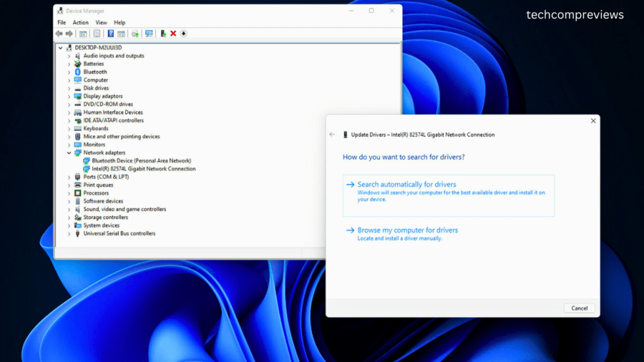Click the Monitors category icon
The image size is (644, 362).
click(77, 145)
